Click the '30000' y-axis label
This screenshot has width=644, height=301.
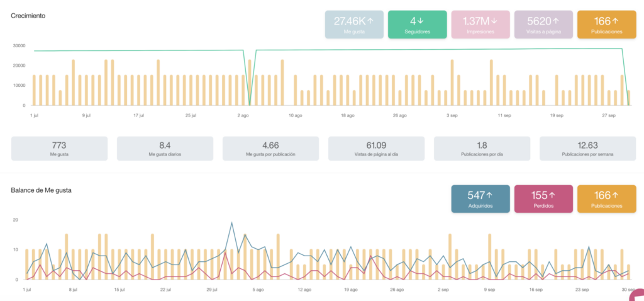pyautogui.click(x=19, y=45)
